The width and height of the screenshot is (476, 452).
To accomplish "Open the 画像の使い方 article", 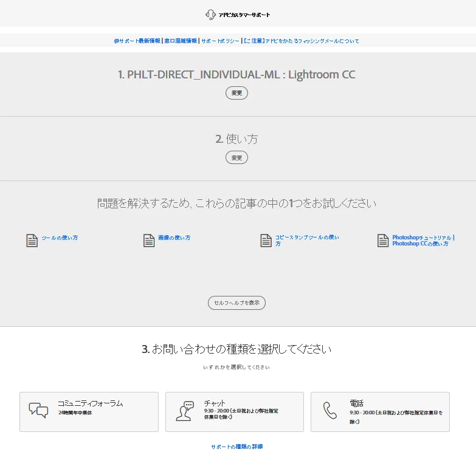I will pyautogui.click(x=174, y=238).
